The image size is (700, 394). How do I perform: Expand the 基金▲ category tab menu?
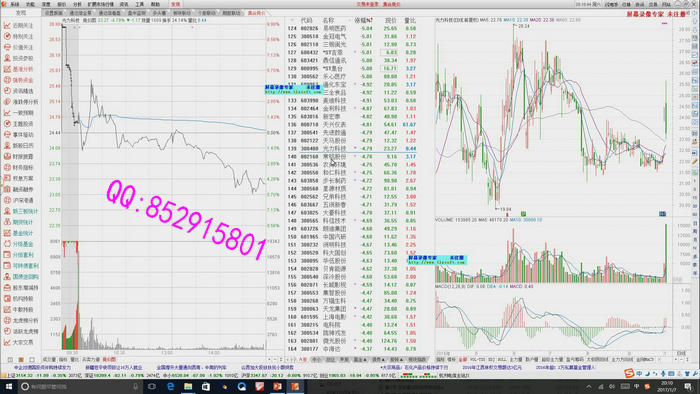click(360, 360)
